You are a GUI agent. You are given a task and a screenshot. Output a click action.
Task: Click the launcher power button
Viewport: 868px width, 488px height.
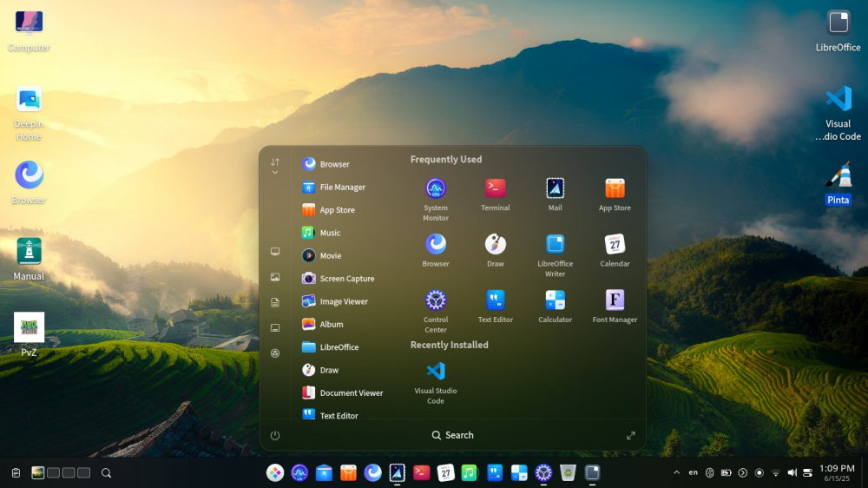[x=275, y=435]
